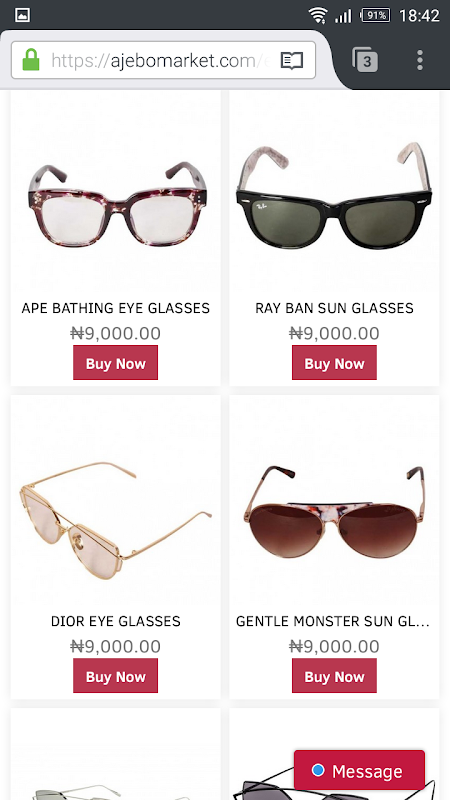This screenshot has height=800, width=450.
Task: Open Gentle Monster aviator sunglasses image
Action: (334, 512)
